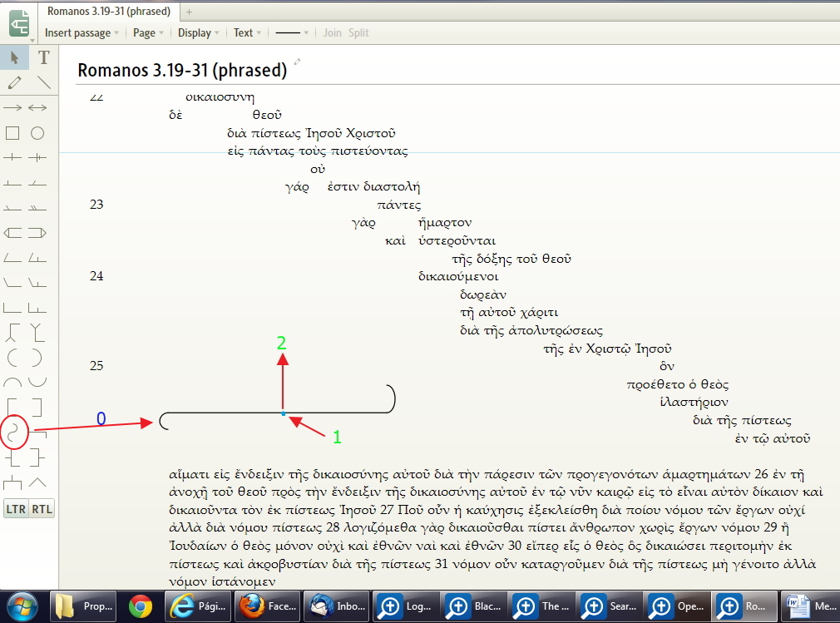Viewport: 840px width, 623px height.
Task: Choose the circle shape tool
Action: point(37,133)
